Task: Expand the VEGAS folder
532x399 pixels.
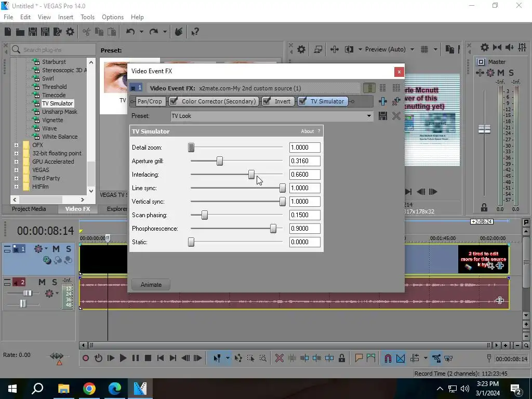Action: 16,170
